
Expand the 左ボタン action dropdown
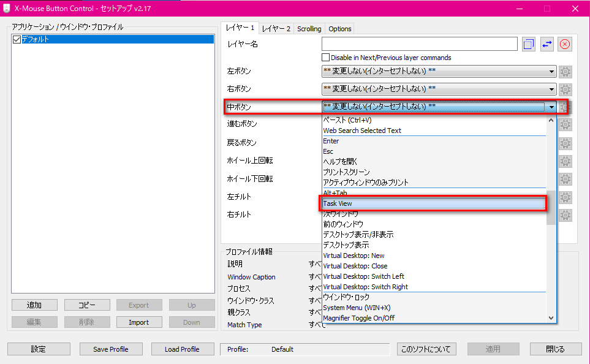pyautogui.click(x=551, y=72)
